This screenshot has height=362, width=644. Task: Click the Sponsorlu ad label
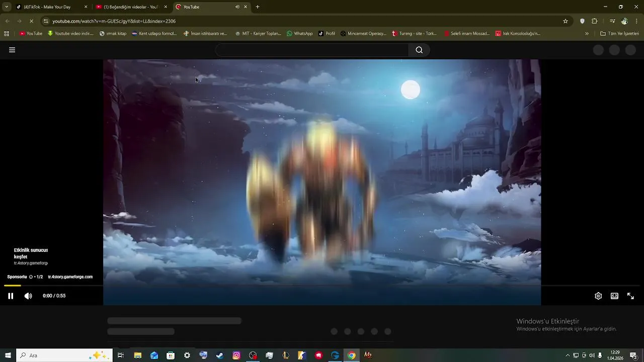17,277
